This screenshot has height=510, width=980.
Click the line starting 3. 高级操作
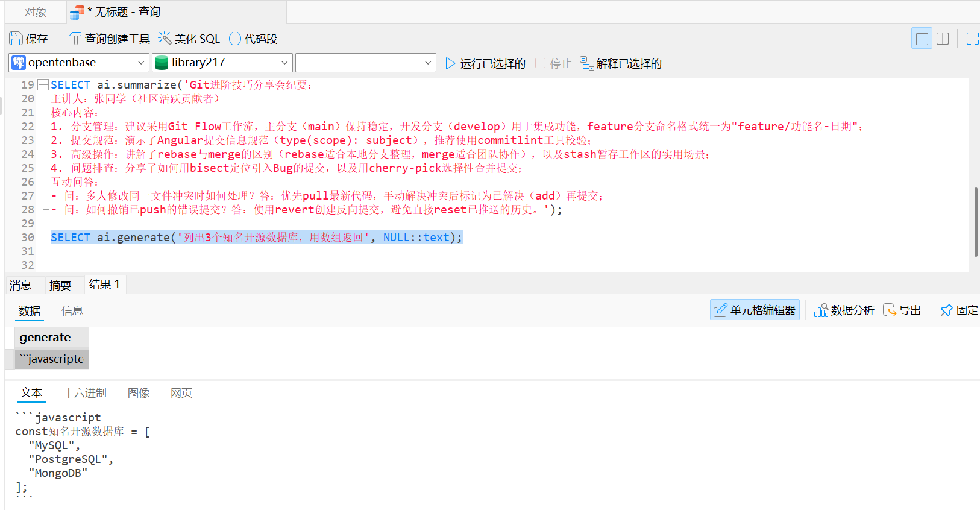click(381, 154)
